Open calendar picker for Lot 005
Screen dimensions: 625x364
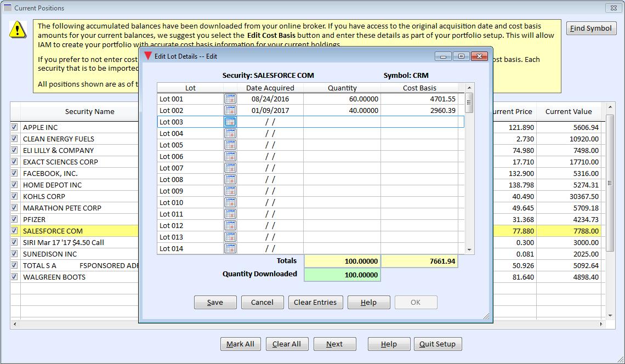pos(230,145)
